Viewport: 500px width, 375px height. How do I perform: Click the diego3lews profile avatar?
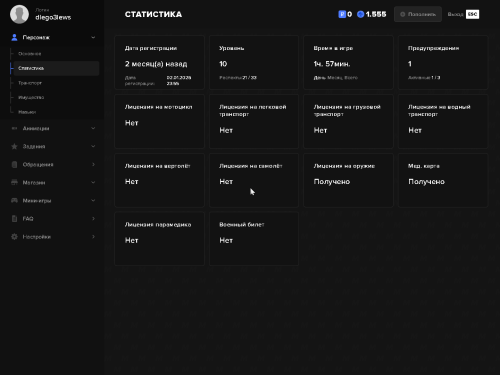[19, 14]
